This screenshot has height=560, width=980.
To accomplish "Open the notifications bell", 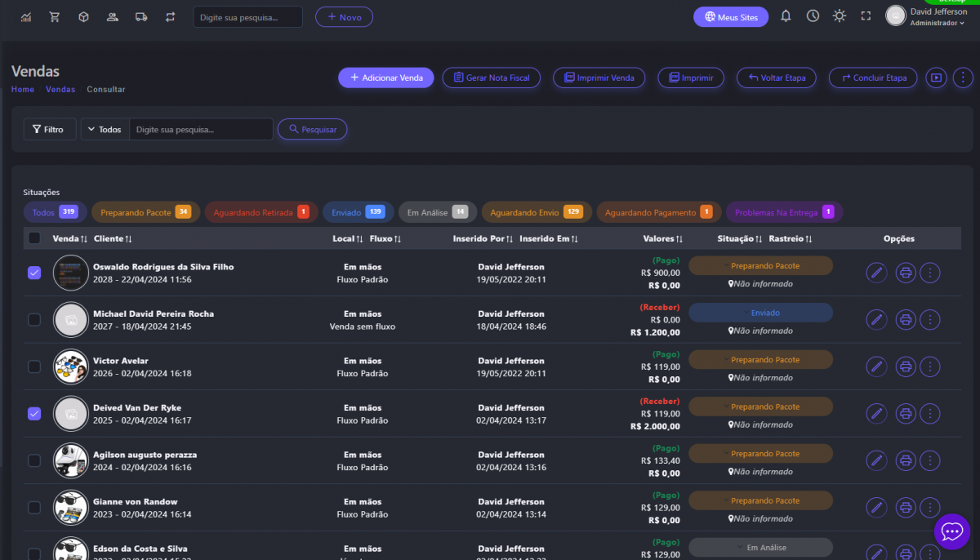I will [786, 16].
